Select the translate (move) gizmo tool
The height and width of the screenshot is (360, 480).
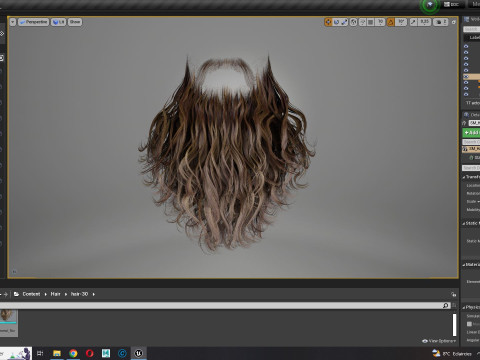point(328,22)
